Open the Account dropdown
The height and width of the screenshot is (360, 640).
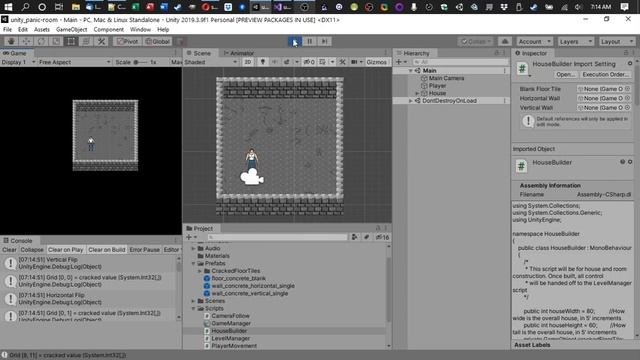pyautogui.click(x=534, y=42)
